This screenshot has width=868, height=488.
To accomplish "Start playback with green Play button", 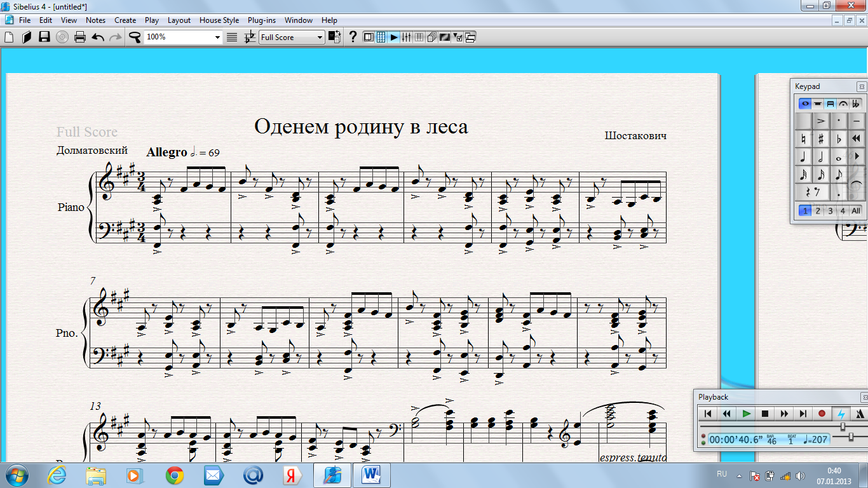I will pos(747,414).
